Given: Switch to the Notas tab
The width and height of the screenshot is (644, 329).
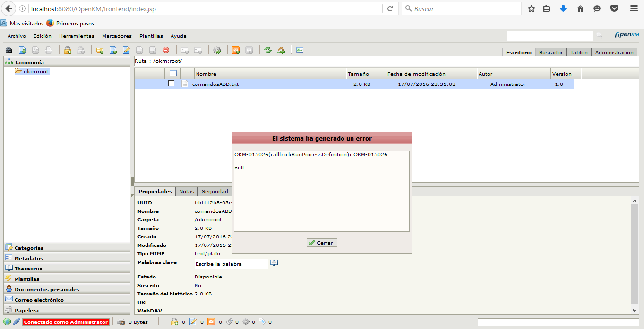Looking at the screenshot, I should [x=187, y=191].
